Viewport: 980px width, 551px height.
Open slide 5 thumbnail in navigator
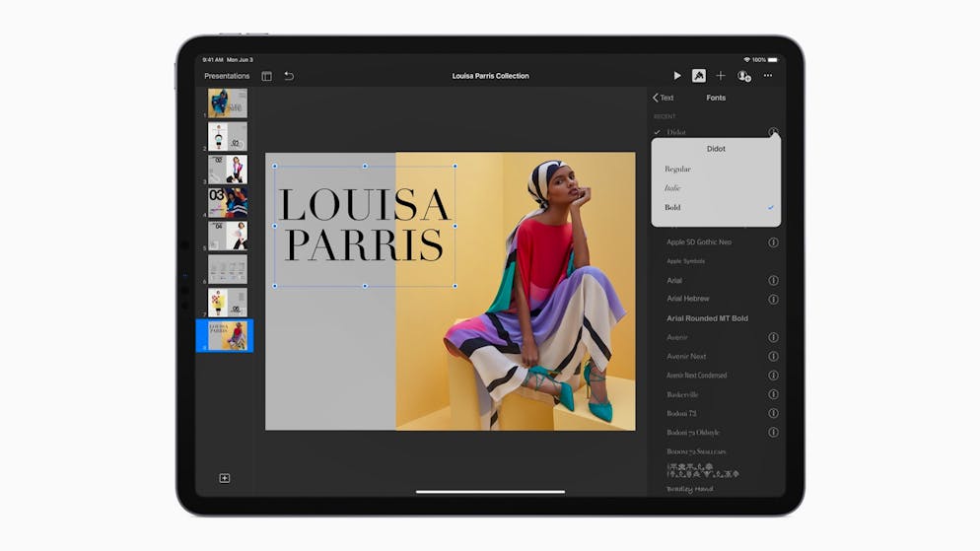pyautogui.click(x=228, y=236)
